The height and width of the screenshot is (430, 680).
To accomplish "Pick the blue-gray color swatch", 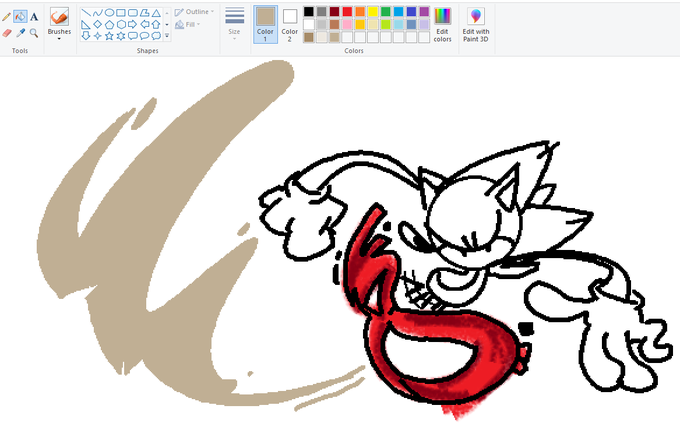I will [x=411, y=24].
